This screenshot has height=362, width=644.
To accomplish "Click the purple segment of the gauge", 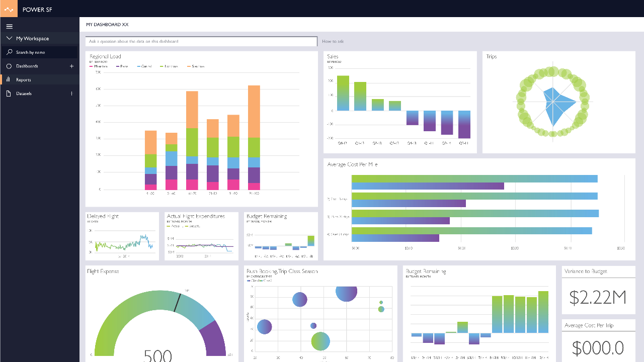I will click(x=214, y=338).
